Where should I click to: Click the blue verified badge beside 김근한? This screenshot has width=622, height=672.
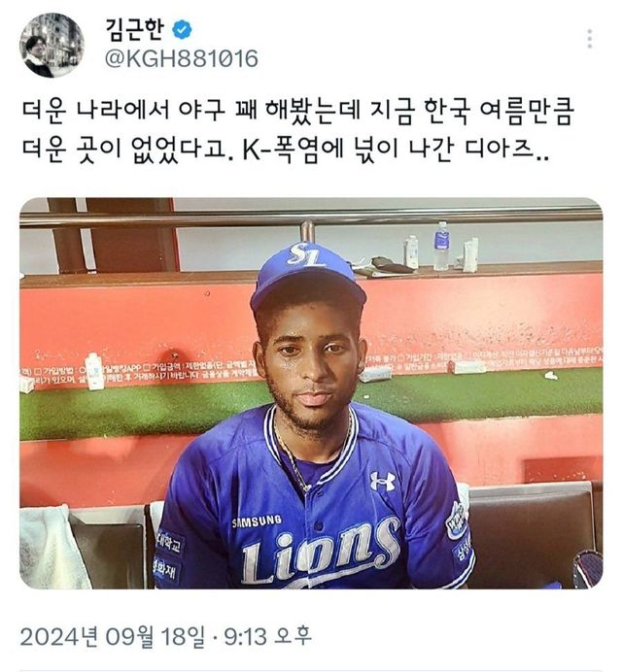183,29
